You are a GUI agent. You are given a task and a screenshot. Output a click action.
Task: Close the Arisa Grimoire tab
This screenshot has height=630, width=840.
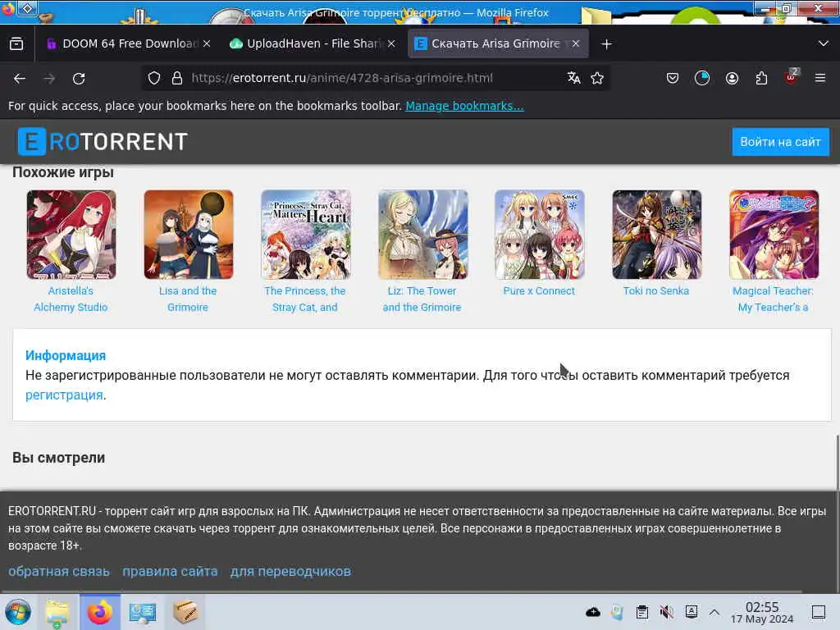[576, 44]
